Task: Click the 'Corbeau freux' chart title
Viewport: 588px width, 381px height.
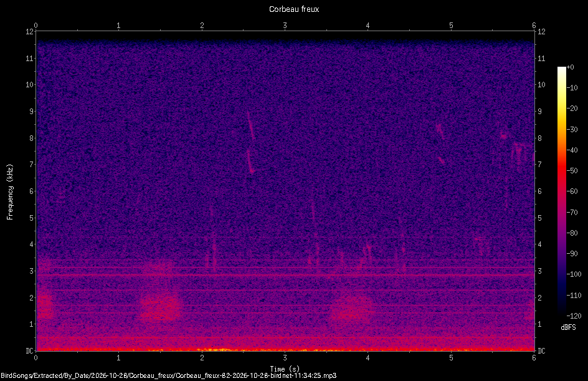Action: (x=294, y=9)
